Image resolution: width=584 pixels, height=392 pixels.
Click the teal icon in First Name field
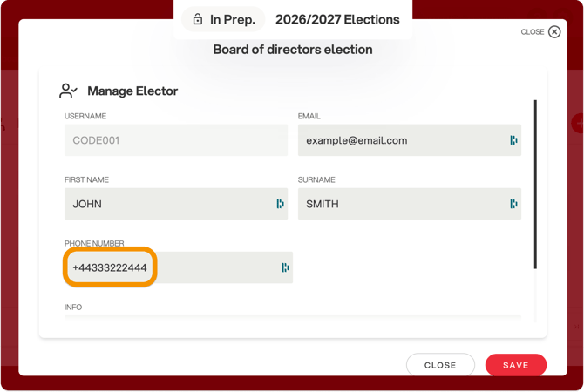coord(280,204)
